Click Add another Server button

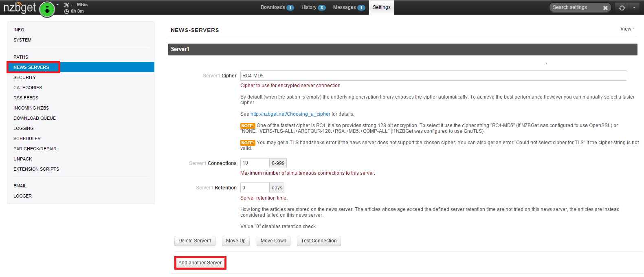click(200, 263)
